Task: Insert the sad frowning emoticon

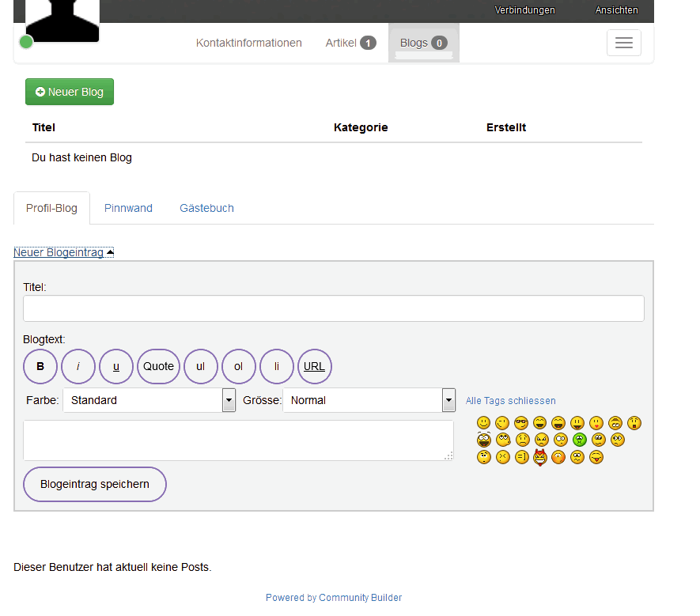Action: pos(523,440)
